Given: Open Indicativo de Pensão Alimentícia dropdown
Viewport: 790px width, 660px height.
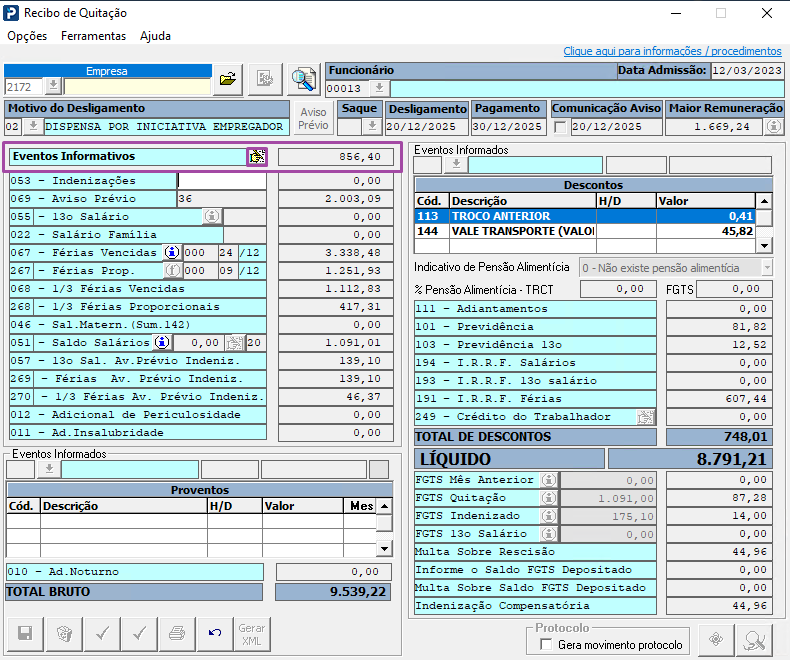Looking at the screenshot, I should pyautogui.click(x=767, y=268).
